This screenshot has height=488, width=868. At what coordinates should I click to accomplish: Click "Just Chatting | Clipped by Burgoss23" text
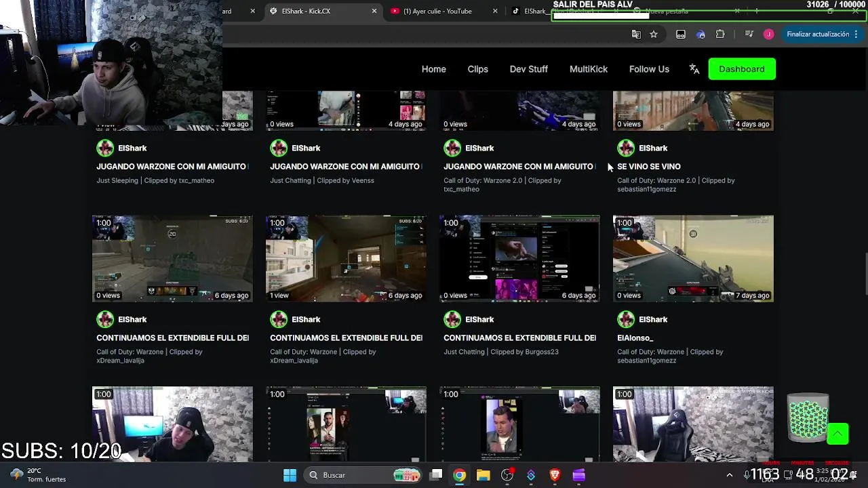click(501, 352)
